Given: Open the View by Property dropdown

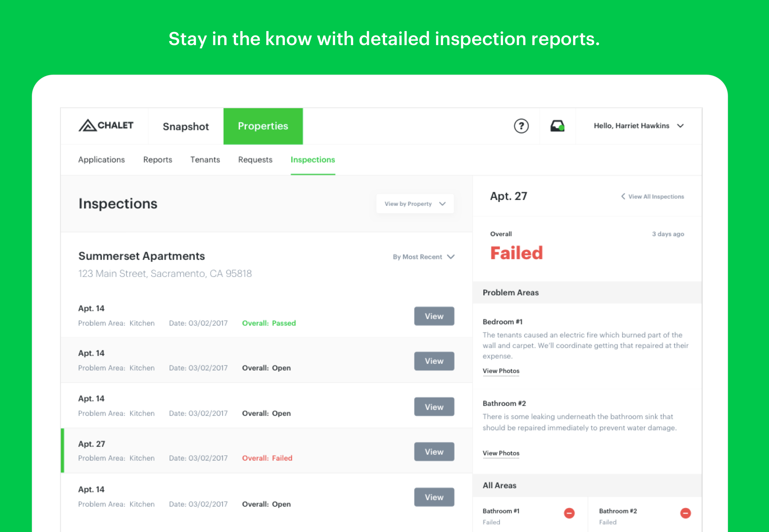Looking at the screenshot, I should [x=415, y=204].
